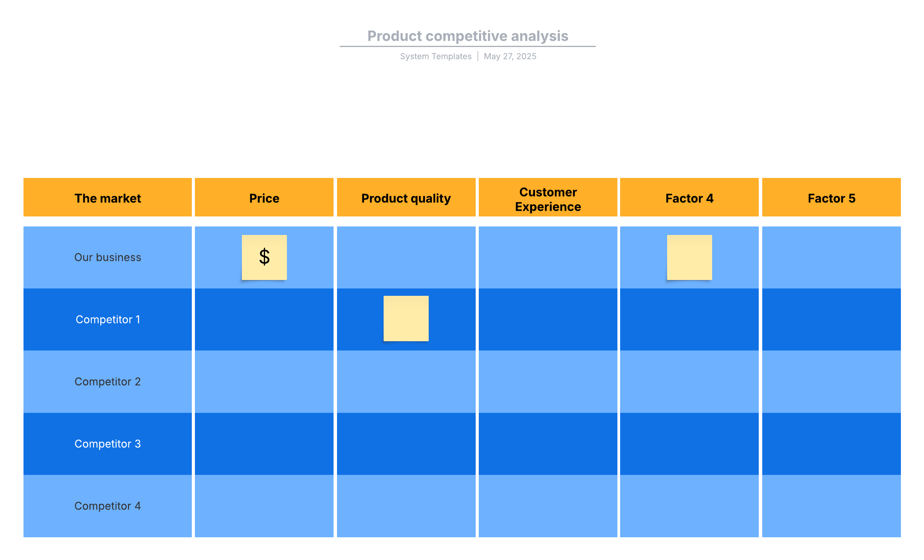Image resolution: width=924 pixels, height=560 pixels.
Task: Select the sticky note in Competitor 1 row
Action: click(406, 319)
